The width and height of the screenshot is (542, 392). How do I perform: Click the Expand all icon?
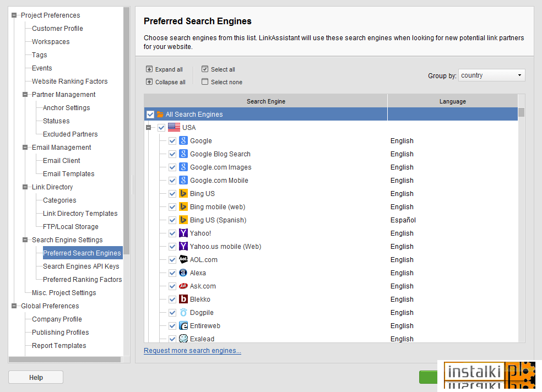tap(149, 69)
